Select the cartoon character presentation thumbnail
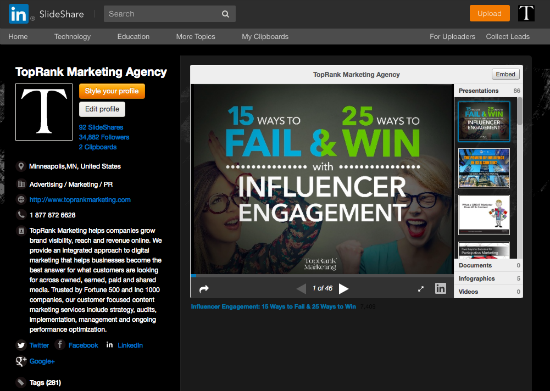The height and width of the screenshot is (391, 550). pos(484,215)
